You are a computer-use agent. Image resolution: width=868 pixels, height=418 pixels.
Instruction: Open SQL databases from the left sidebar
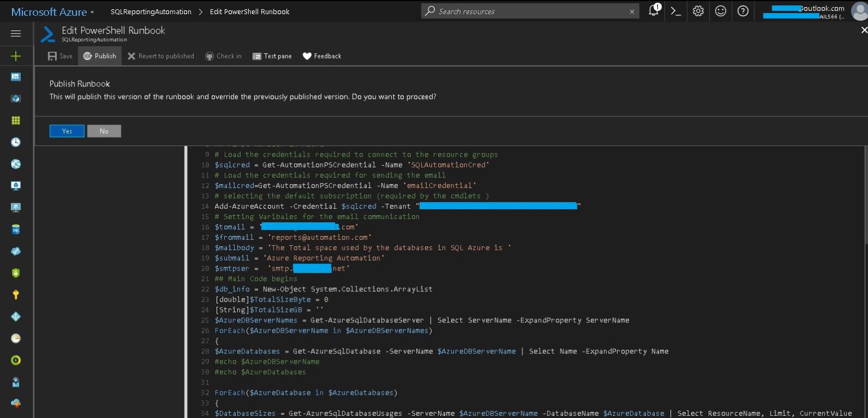[16, 229]
